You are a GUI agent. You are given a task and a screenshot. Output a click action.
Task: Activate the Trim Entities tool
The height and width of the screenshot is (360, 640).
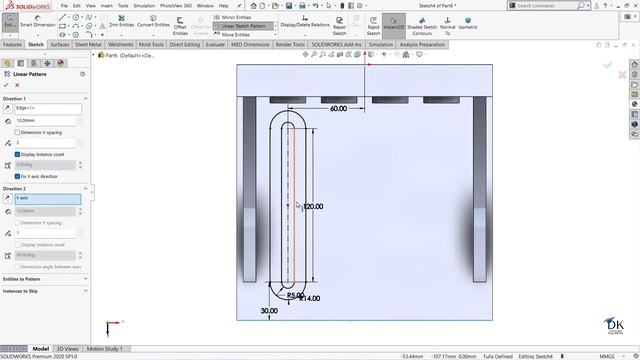click(121, 21)
